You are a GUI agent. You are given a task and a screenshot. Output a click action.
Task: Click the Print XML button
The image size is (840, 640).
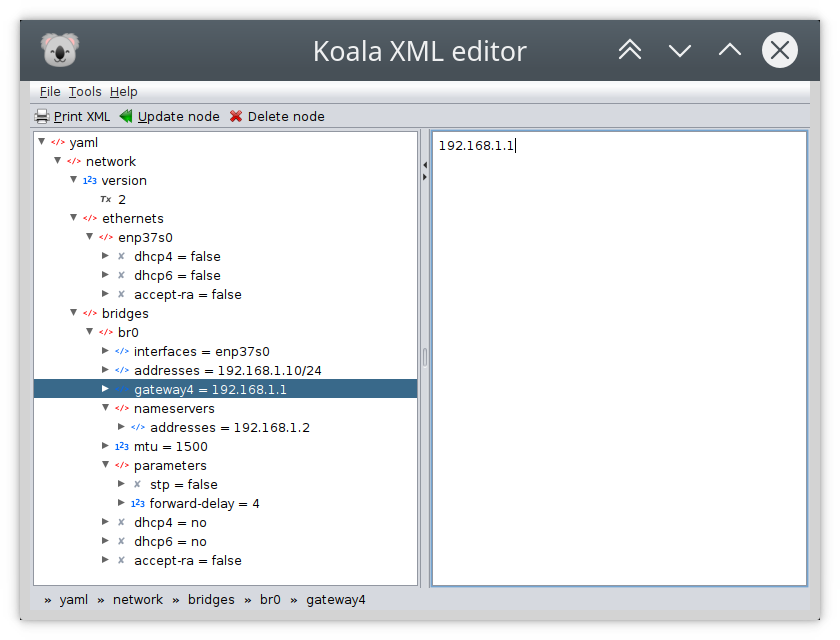[72, 116]
